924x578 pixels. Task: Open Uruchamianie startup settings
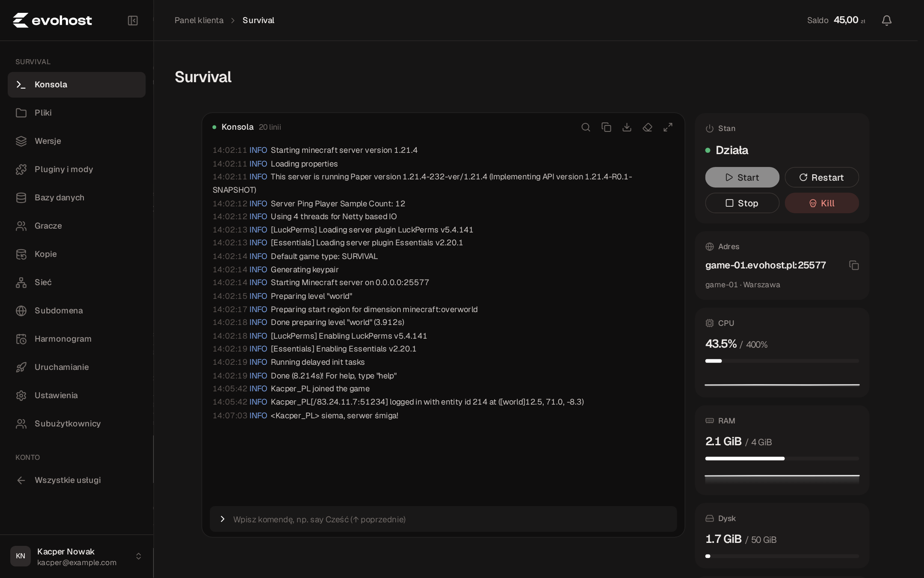(x=77, y=367)
